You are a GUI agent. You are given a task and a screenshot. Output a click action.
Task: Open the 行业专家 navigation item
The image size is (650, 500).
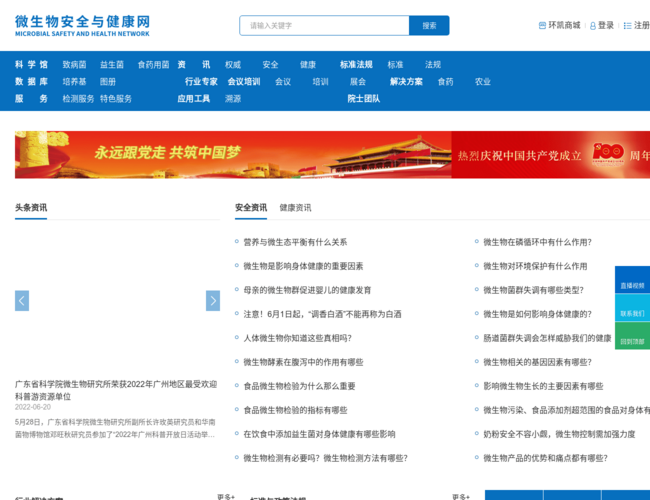201,82
